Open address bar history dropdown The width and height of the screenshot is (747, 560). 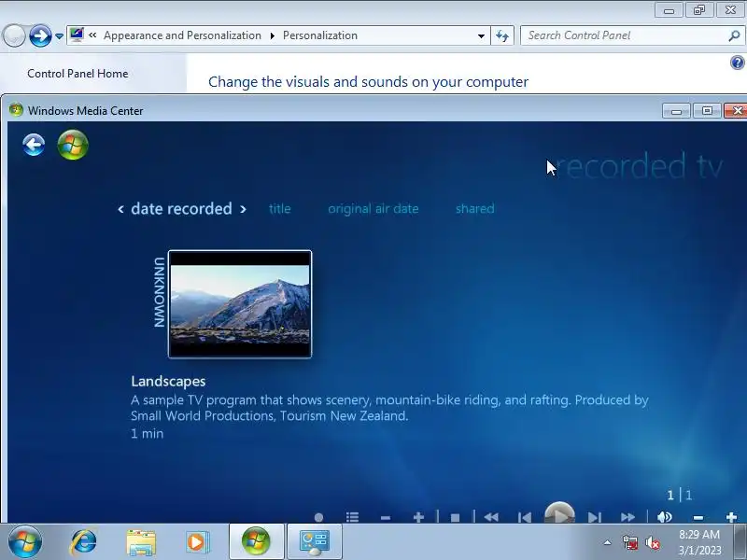pyautogui.click(x=481, y=36)
